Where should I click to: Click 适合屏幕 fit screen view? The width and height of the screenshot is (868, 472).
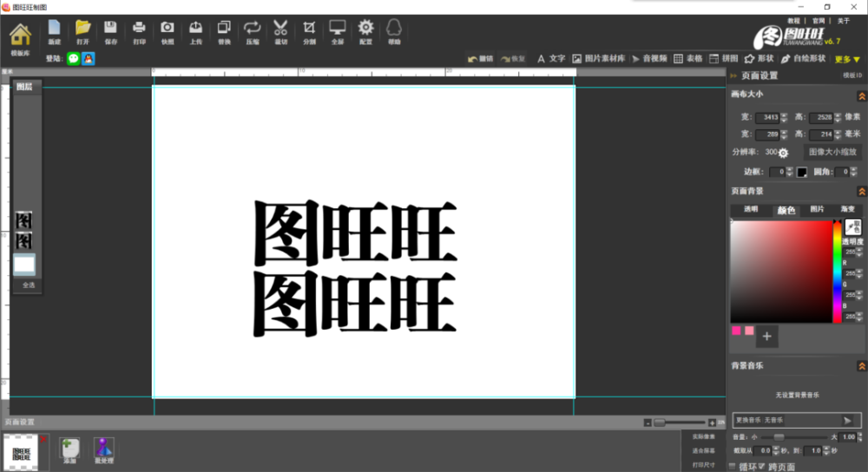click(703, 451)
